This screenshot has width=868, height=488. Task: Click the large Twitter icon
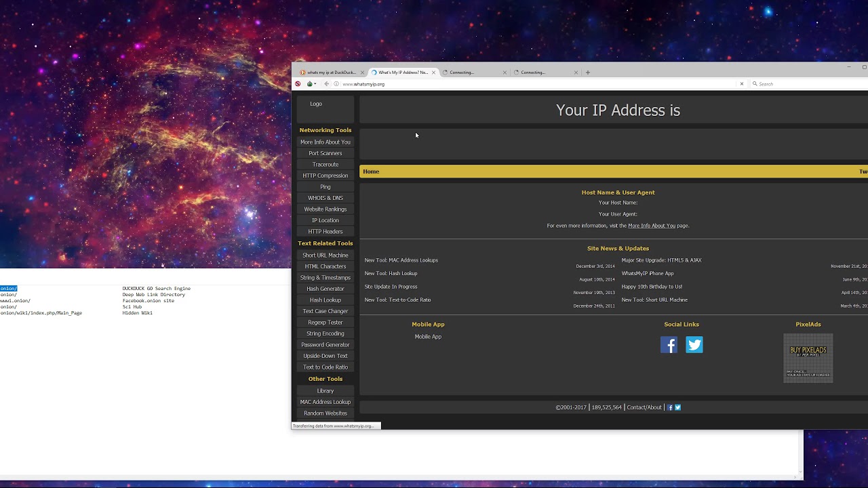pos(694,345)
